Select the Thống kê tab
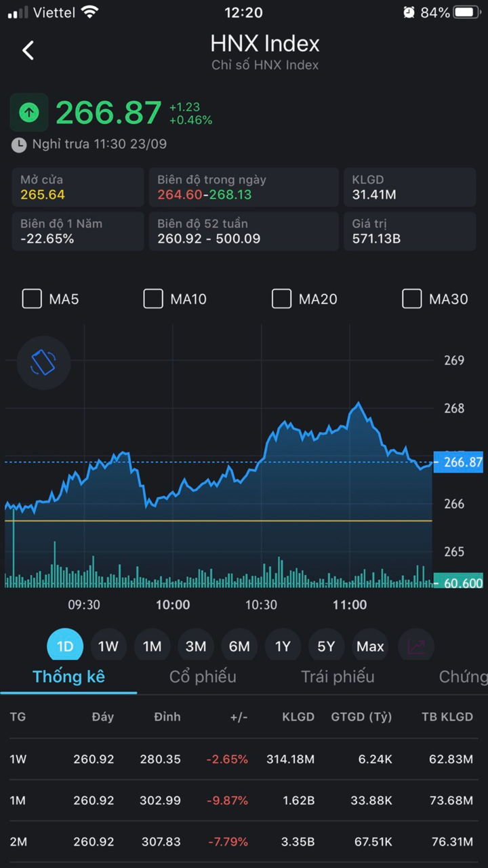488x868 pixels. tap(68, 676)
